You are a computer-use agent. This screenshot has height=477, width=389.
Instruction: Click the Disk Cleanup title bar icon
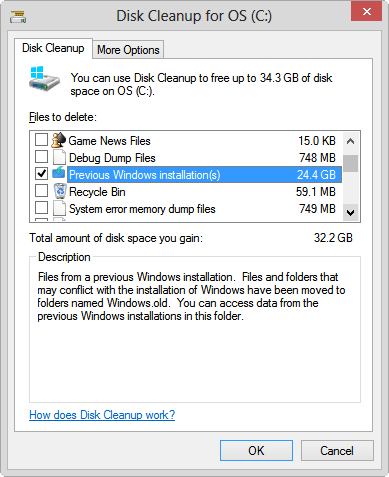[18, 16]
